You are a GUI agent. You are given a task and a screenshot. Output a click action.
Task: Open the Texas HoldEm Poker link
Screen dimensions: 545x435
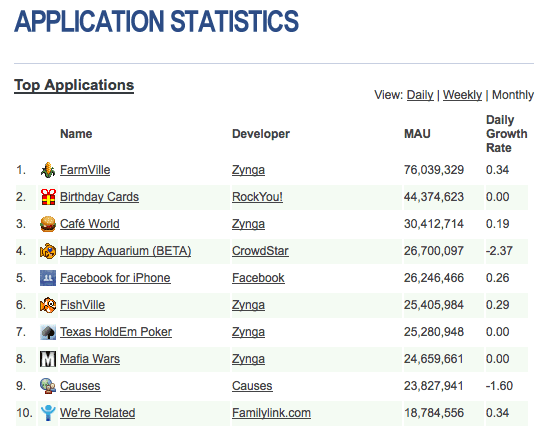[116, 332]
